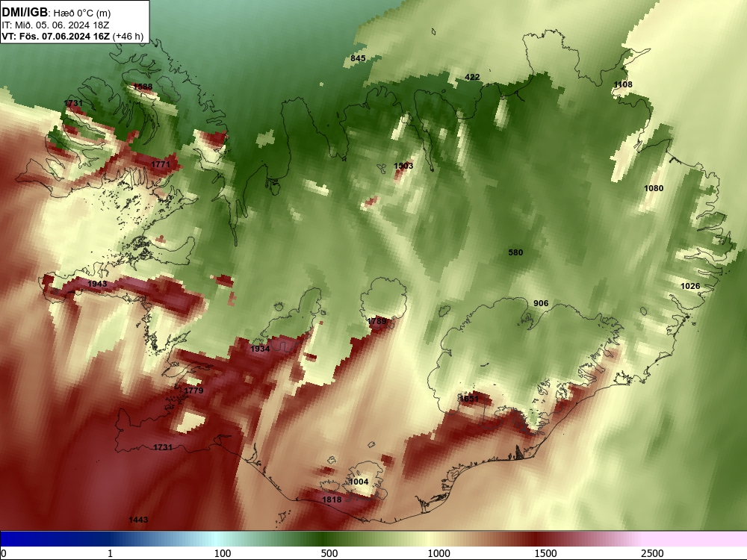Click the 906 height label
Screen dimensions: 747x560
click(x=541, y=303)
